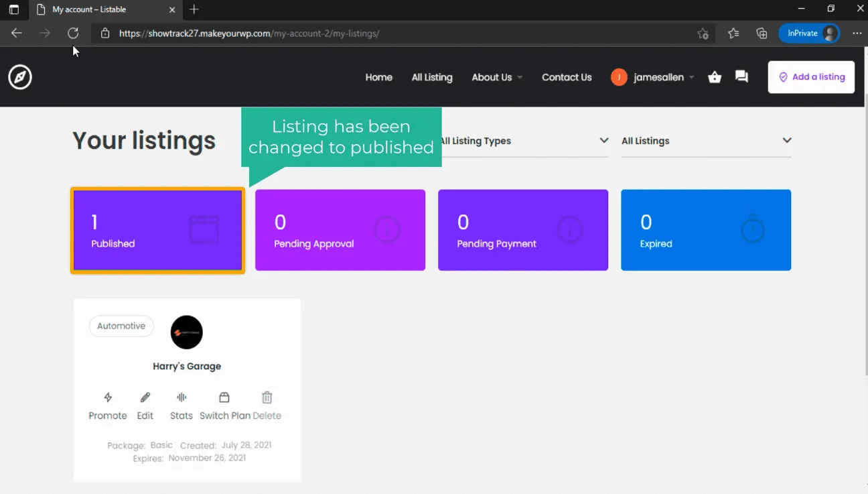Open the Contact Us link
The width and height of the screenshot is (868, 494).
[x=567, y=77]
